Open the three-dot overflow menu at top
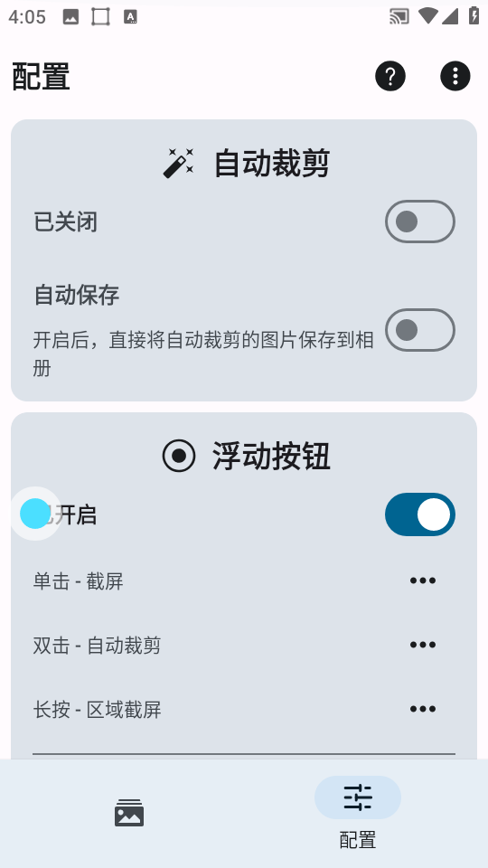This screenshot has width=488, height=868. pos(455,76)
